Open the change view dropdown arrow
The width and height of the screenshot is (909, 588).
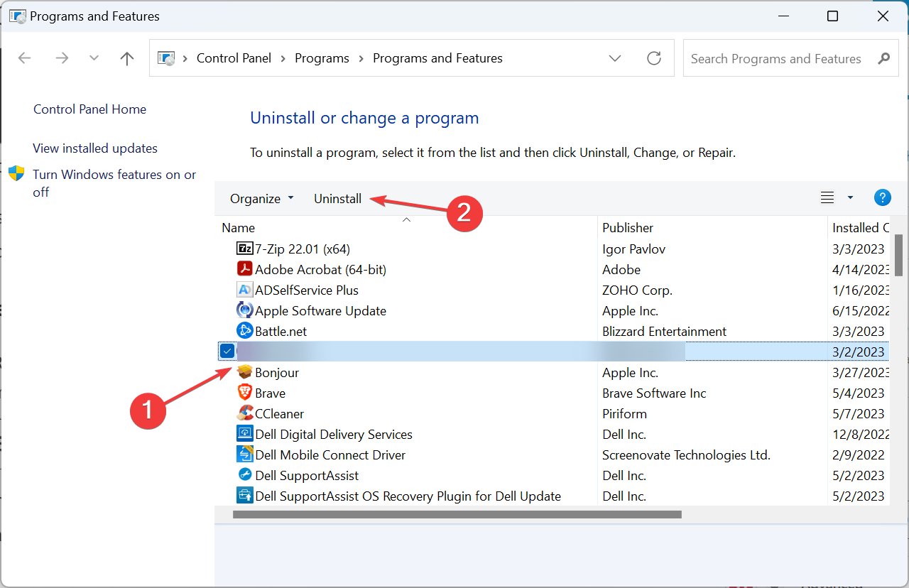click(x=849, y=197)
